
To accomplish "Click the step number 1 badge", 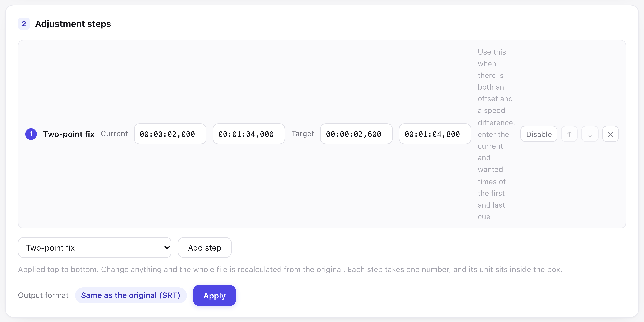I will pyautogui.click(x=31, y=134).
